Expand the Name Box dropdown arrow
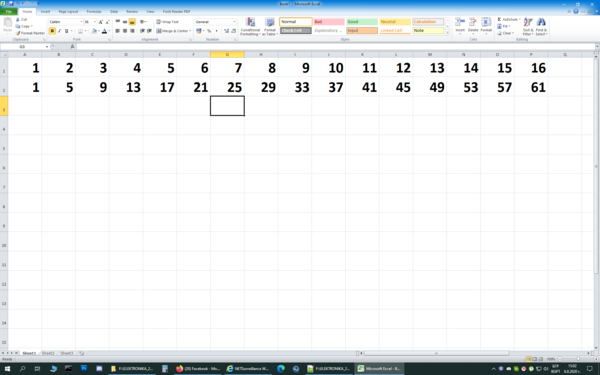Screen dimensions: 600x375 pyautogui.click(x=47, y=47)
